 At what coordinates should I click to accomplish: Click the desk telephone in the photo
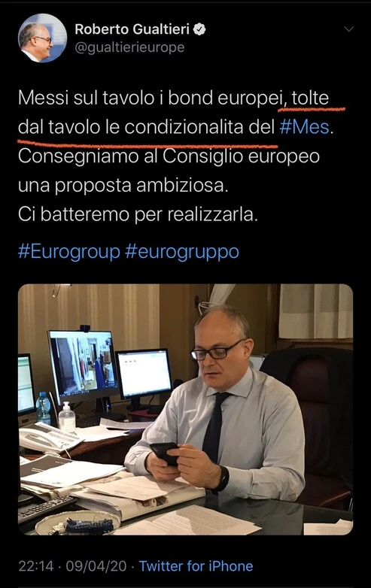click(x=47, y=438)
